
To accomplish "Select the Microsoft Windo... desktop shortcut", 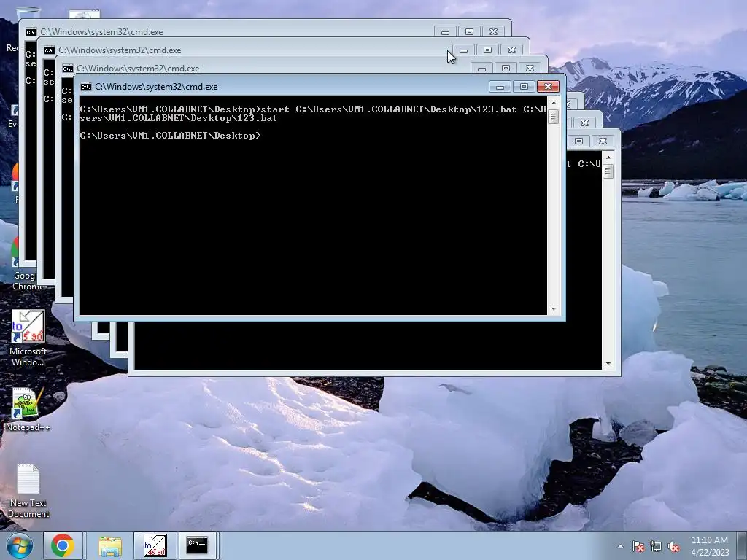I will coord(28,338).
